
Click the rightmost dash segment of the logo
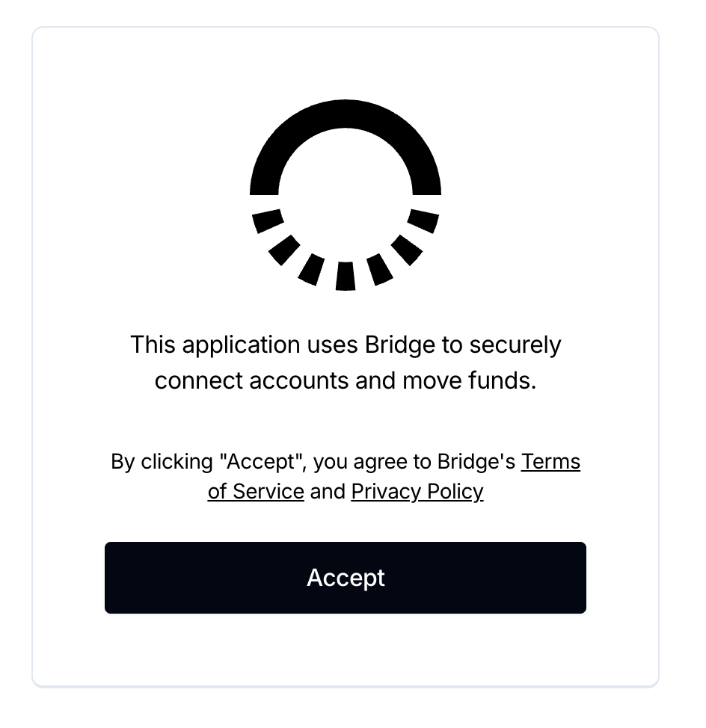point(423,220)
